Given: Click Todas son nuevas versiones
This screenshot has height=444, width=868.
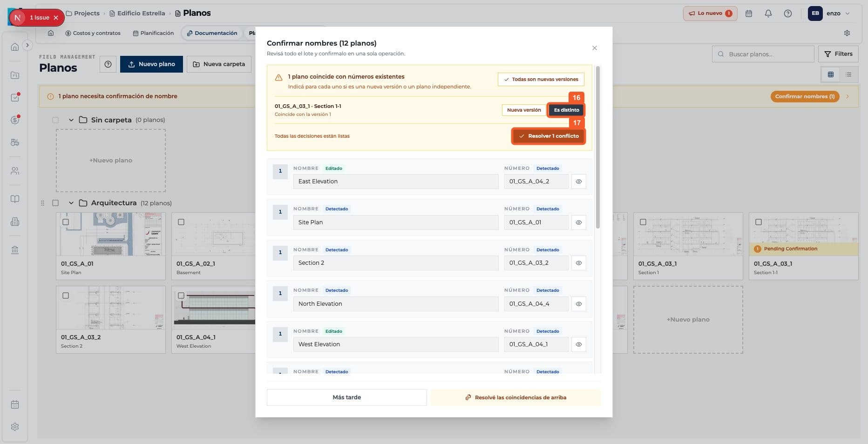Looking at the screenshot, I should tap(541, 79).
